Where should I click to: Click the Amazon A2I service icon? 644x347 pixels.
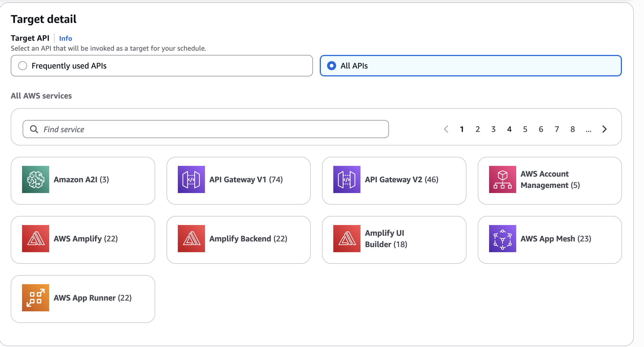coord(36,179)
